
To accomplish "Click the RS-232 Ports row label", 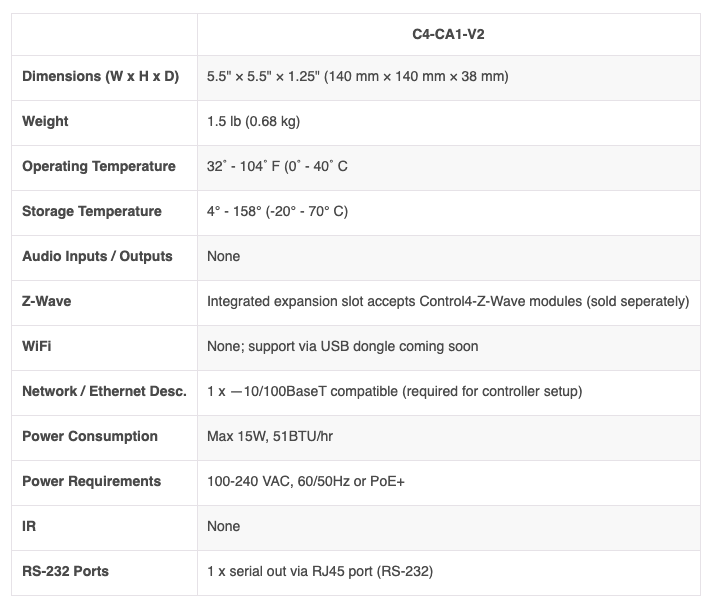I will 66,572.
